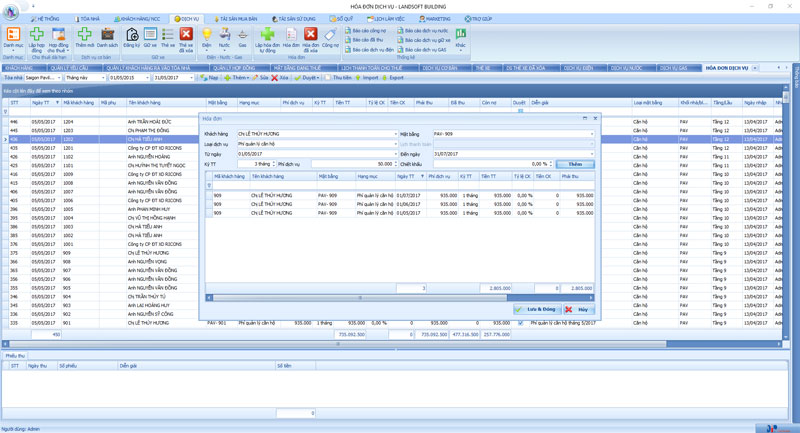The height and width of the screenshot is (433, 800).
Task: Open the Điện light bulb icon
Action: 207,38
